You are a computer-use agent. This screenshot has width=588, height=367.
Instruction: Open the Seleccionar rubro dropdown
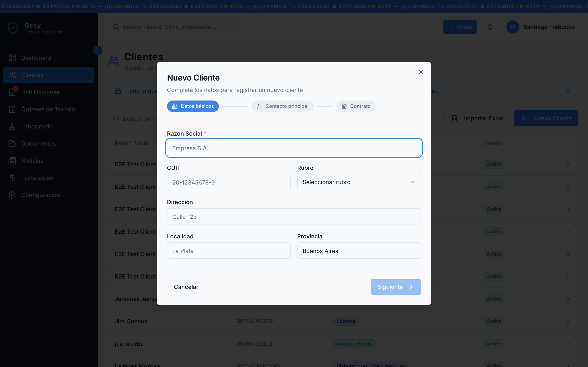[359, 182]
